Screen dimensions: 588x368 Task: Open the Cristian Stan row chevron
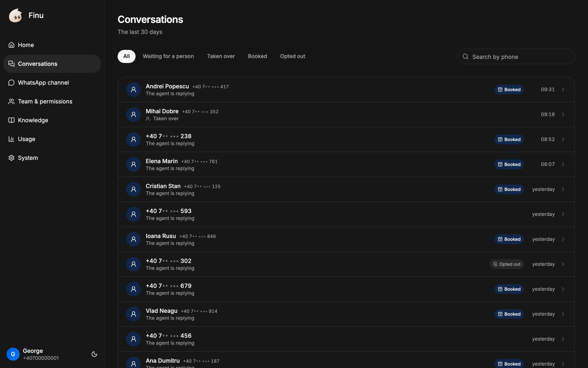563,189
